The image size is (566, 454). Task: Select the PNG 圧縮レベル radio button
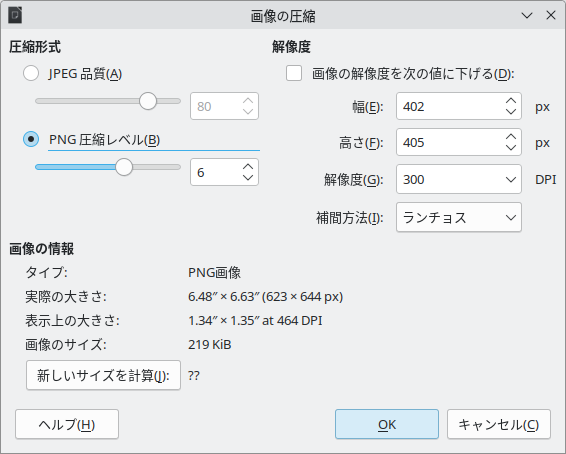[x=31, y=139]
